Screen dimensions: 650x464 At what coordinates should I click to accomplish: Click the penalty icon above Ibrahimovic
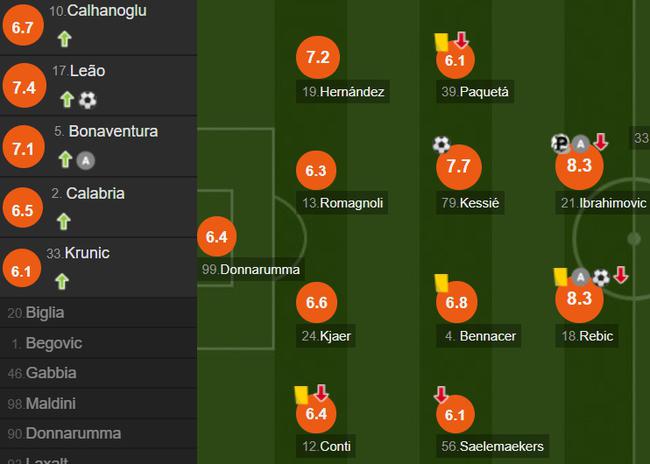click(x=561, y=143)
